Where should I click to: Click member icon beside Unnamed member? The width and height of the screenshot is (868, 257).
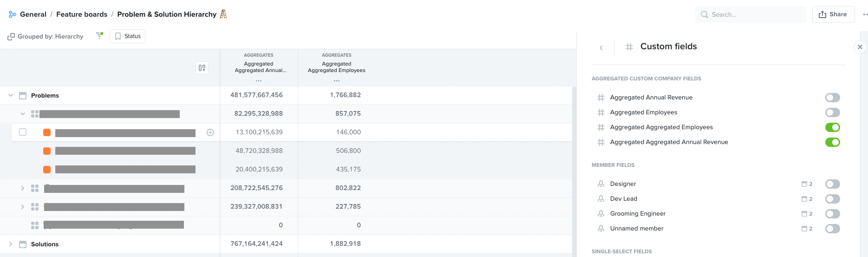[601, 229]
